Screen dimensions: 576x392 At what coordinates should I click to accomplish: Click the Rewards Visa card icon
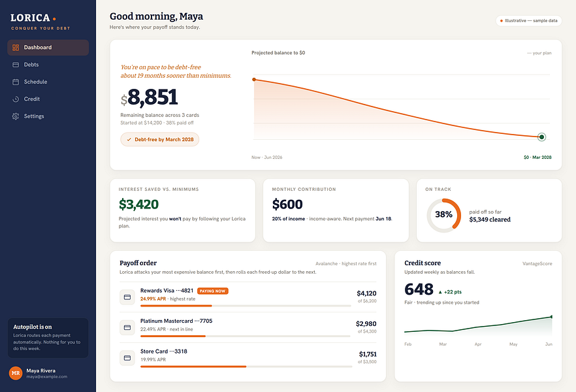tap(127, 297)
